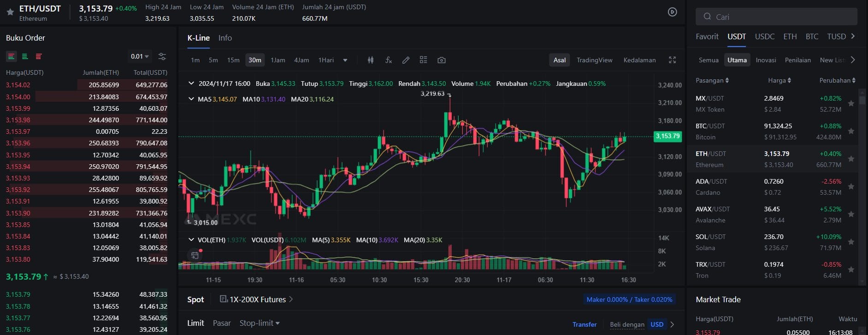
Task: Sort market list by Pasangan
Action: tap(712, 80)
